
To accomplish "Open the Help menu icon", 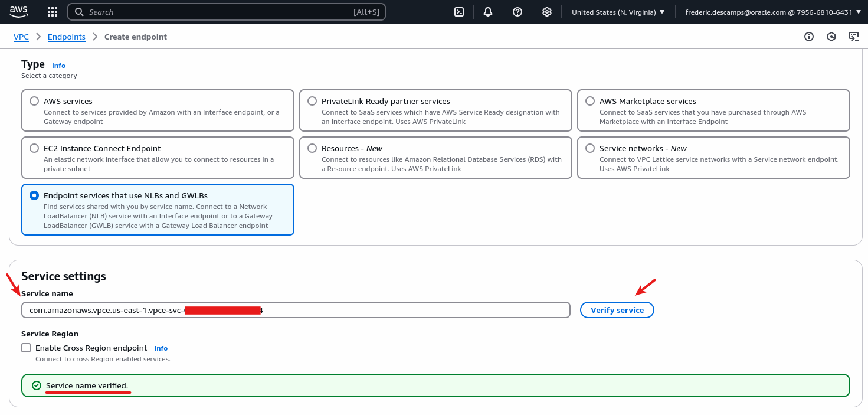I will (x=517, y=11).
